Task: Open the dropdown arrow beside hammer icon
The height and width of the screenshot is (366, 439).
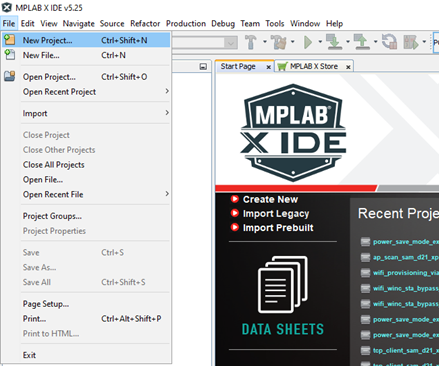Action: click(x=265, y=42)
